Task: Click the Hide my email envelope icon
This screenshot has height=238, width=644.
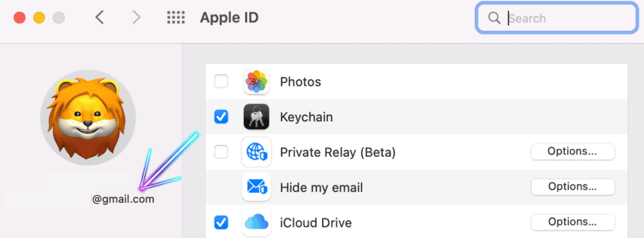Action: tap(256, 187)
